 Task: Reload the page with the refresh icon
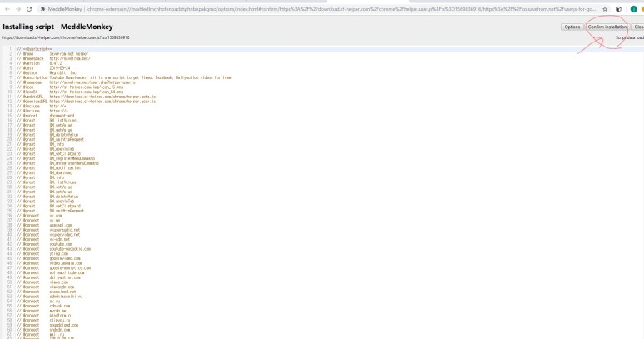(x=29, y=9)
